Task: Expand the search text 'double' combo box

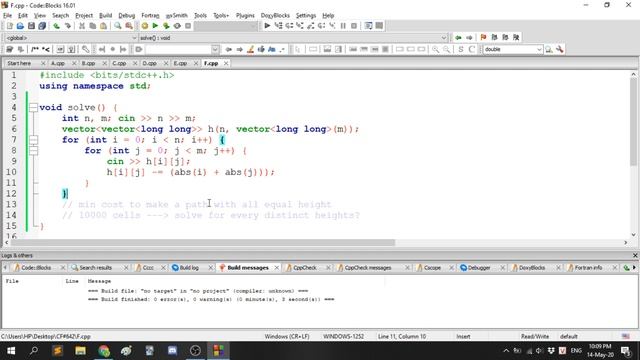Action: point(539,49)
